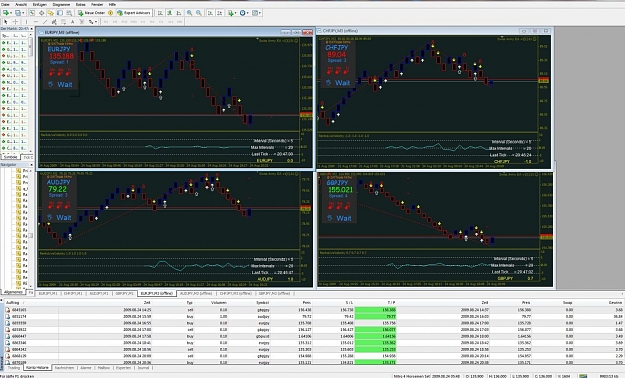Viewport: 625px width, 378px height.
Task: Zoom out on the chart
Action: coord(199,13)
